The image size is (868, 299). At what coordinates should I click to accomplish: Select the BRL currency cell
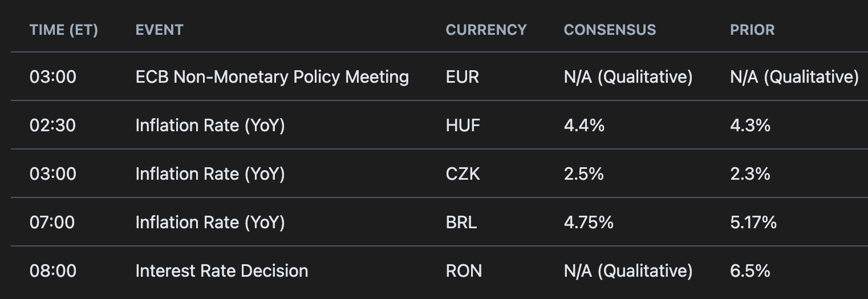click(461, 222)
